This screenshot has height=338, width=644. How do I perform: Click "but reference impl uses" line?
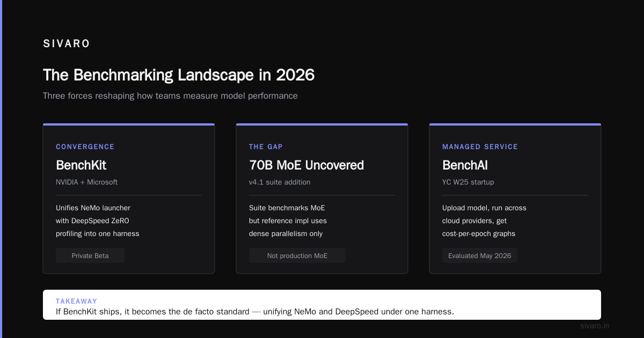click(288, 221)
